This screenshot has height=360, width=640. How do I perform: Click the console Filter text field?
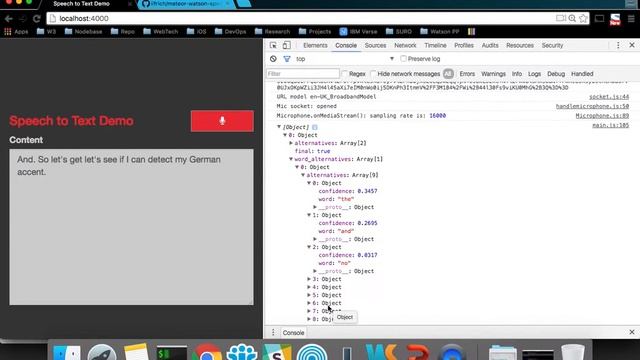coord(302,74)
